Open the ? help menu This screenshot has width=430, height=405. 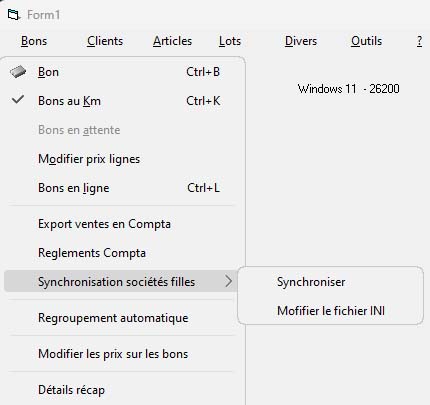point(419,41)
